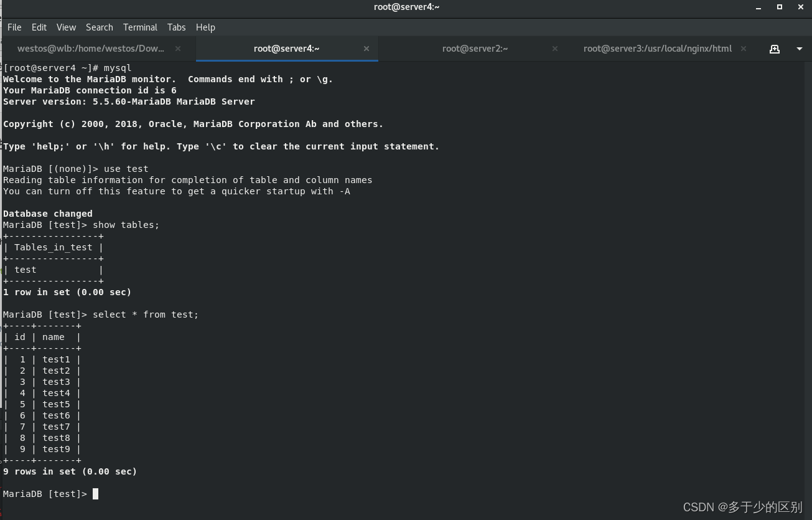The image size is (812, 520).
Task: Close the root@server3 tab
Action: click(744, 49)
